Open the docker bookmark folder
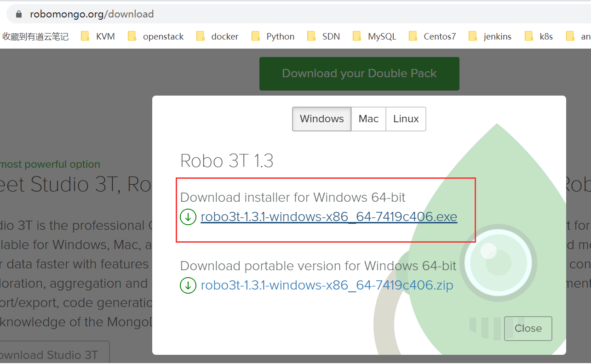 coord(217,36)
